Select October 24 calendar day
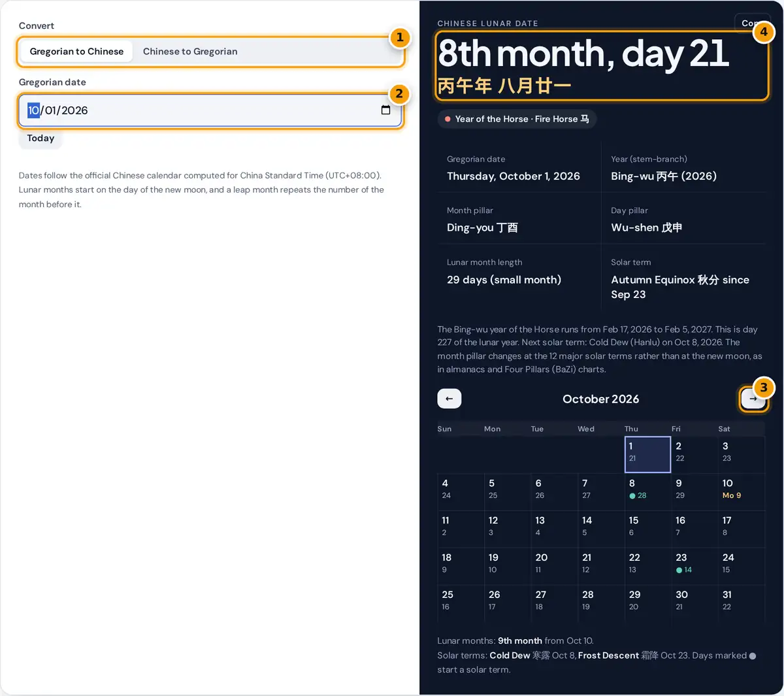 (x=742, y=566)
